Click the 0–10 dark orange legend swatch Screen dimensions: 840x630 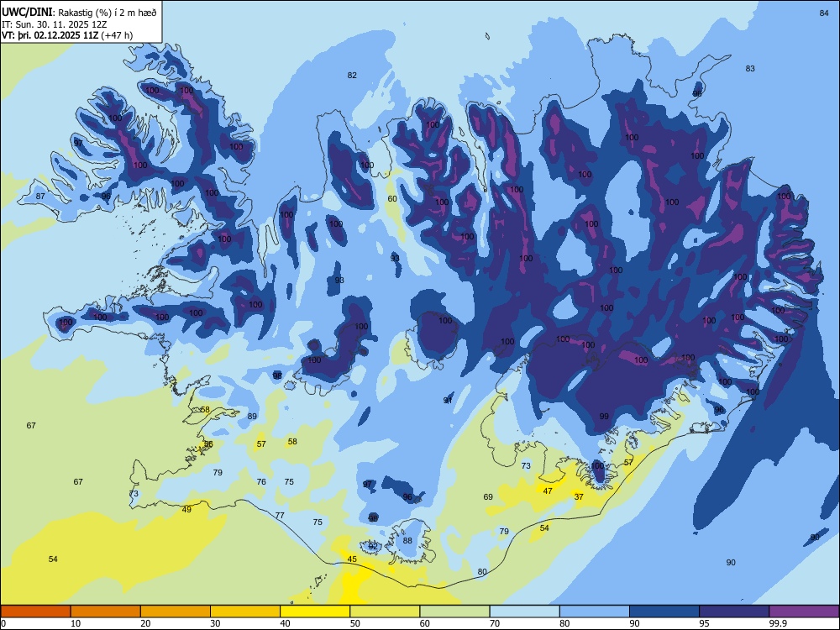[35, 612]
